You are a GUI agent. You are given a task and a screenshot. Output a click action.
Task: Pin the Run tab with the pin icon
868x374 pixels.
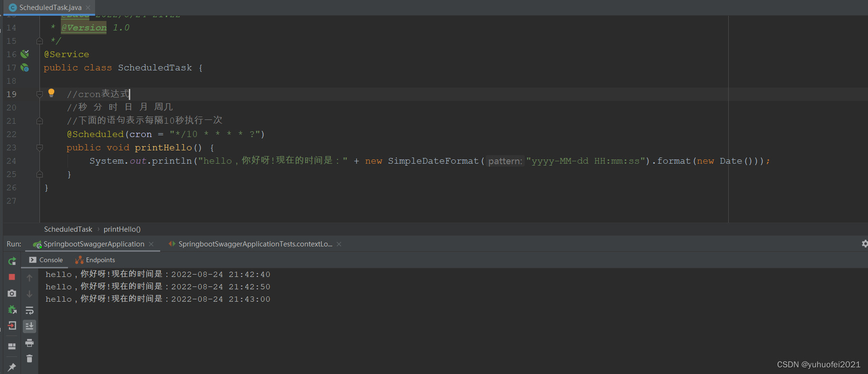point(12,367)
